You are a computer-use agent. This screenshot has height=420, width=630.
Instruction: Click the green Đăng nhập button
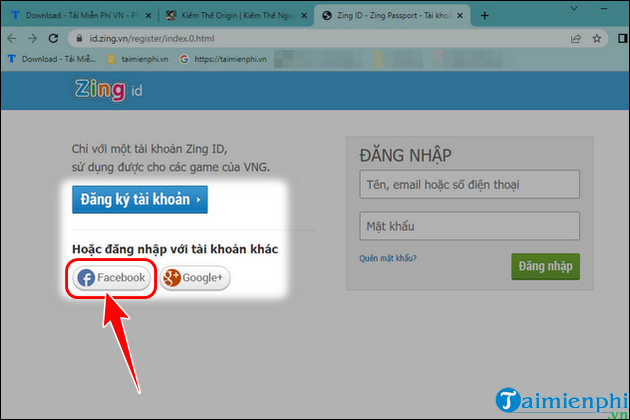click(x=545, y=266)
